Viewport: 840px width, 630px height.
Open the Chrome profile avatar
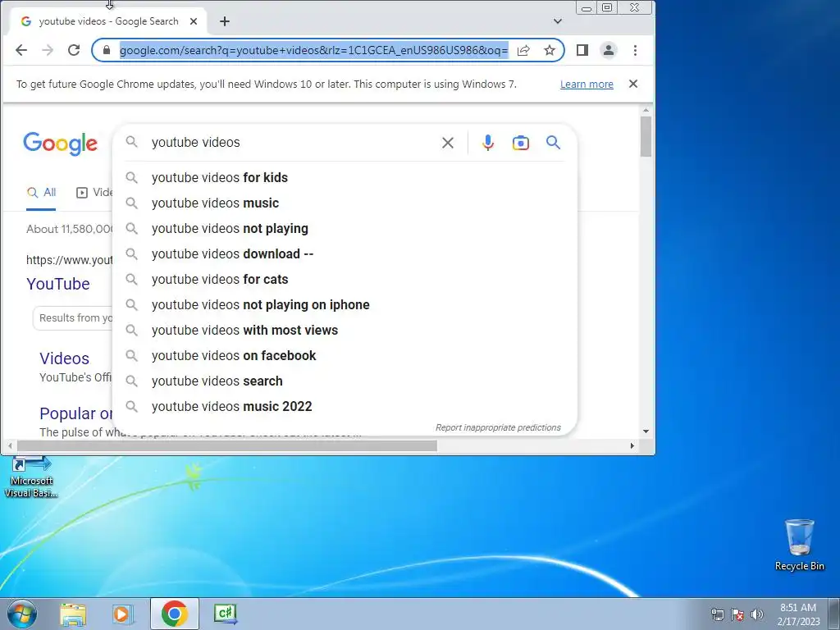click(x=609, y=50)
